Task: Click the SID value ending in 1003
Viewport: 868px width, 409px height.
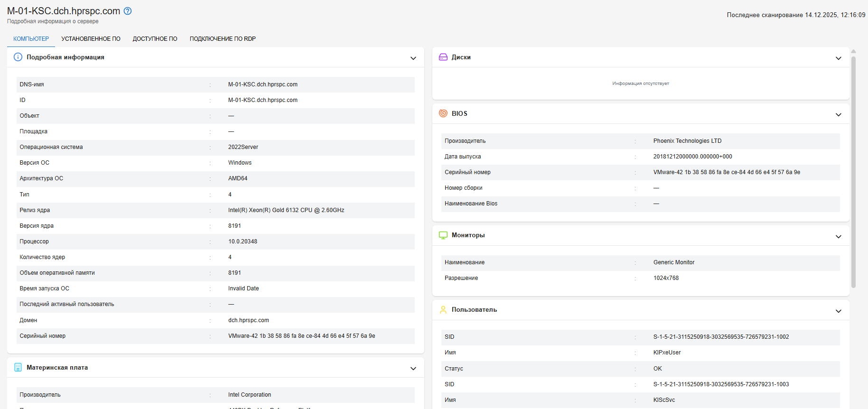Action: [721, 384]
